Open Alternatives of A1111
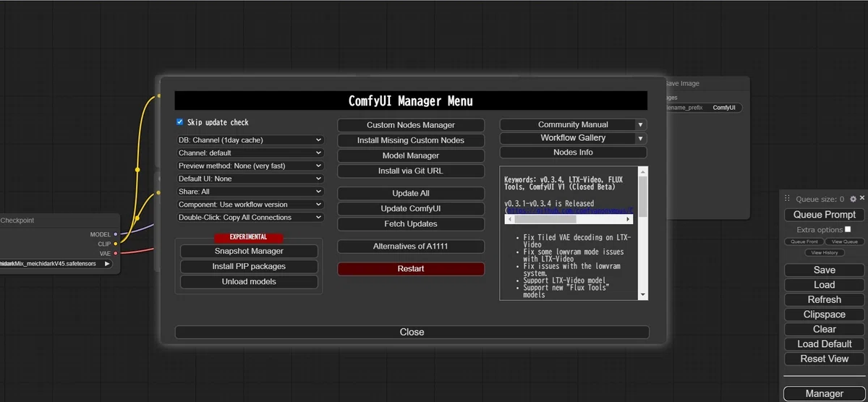Viewport: 868px width, 402px height. [x=411, y=246]
